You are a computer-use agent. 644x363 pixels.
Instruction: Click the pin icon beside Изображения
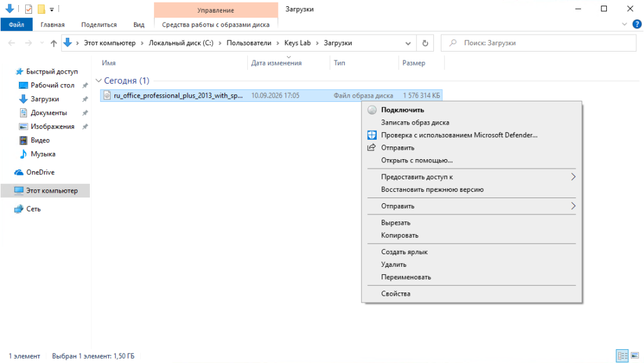coord(85,127)
